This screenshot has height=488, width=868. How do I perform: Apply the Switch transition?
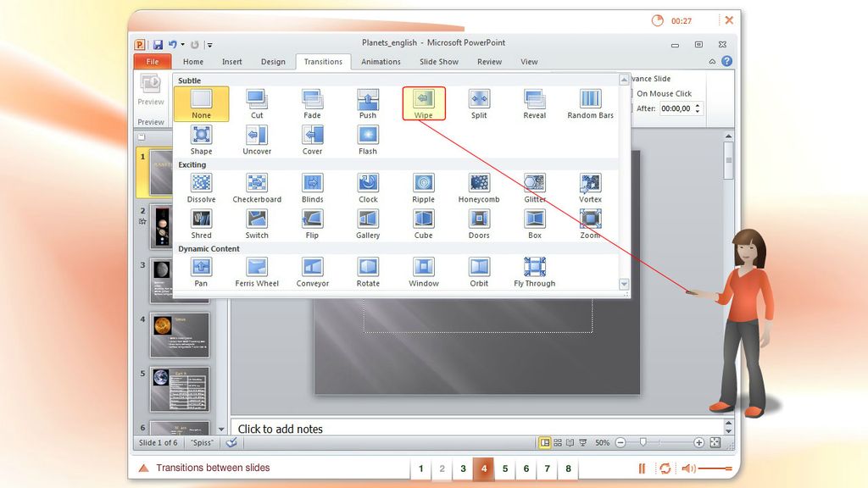[x=257, y=224]
